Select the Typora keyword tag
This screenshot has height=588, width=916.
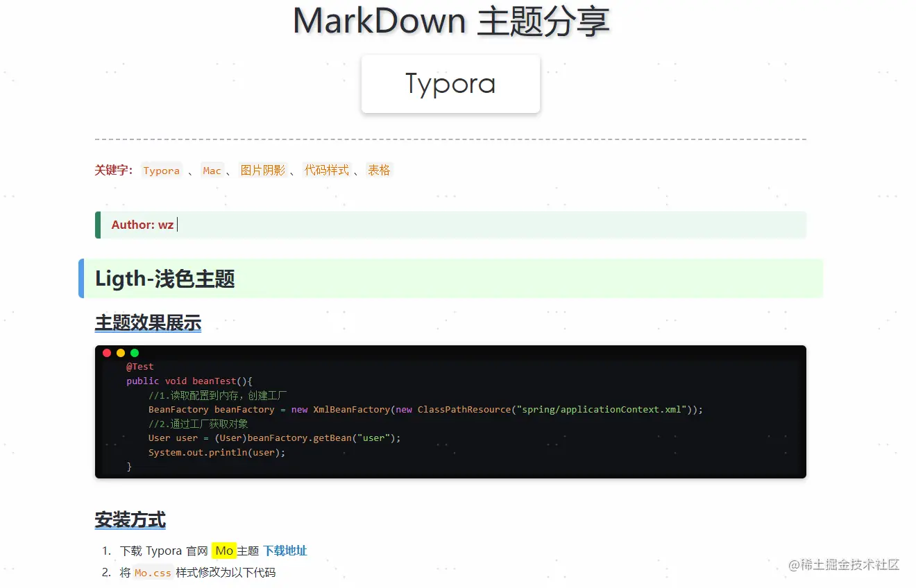point(162,171)
